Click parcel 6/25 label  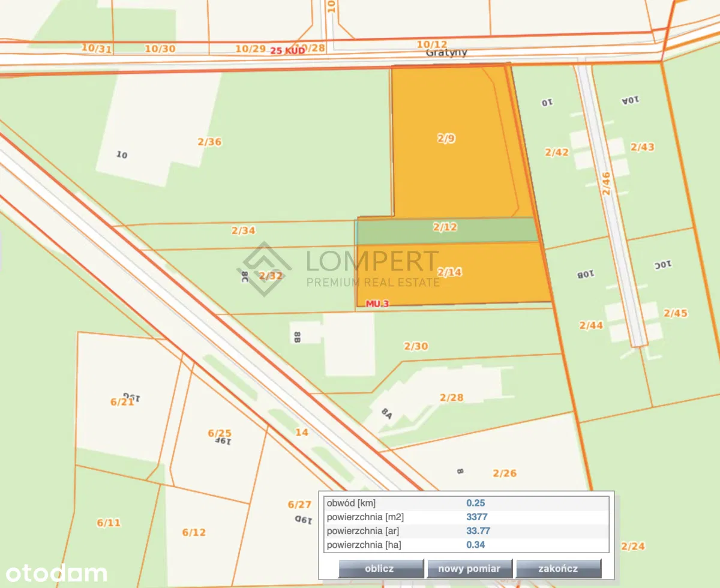click(x=220, y=433)
